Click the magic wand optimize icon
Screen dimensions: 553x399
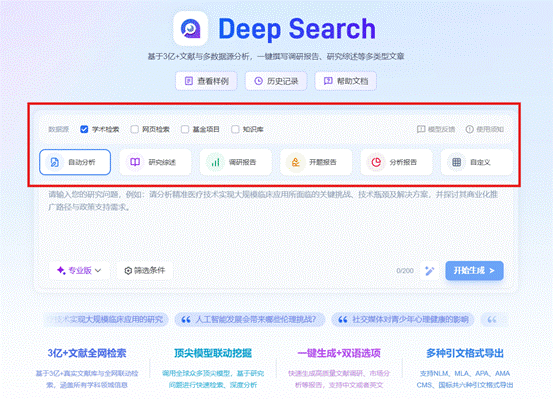click(430, 271)
